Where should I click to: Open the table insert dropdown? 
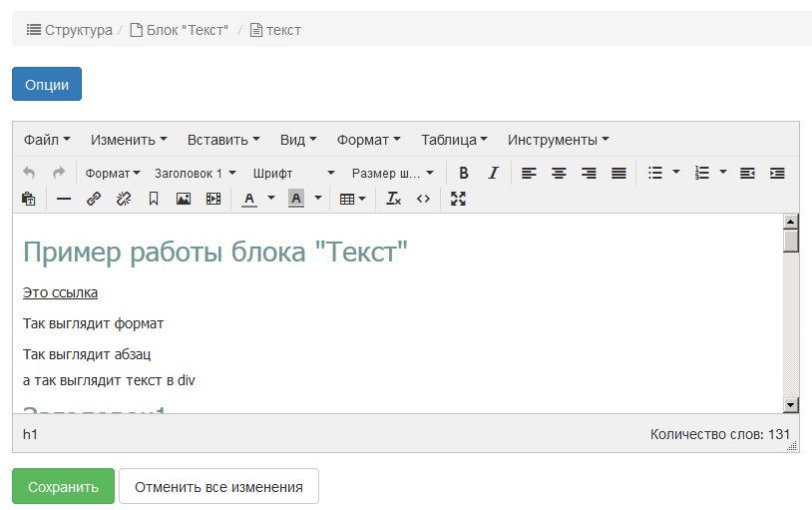pyautogui.click(x=352, y=199)
